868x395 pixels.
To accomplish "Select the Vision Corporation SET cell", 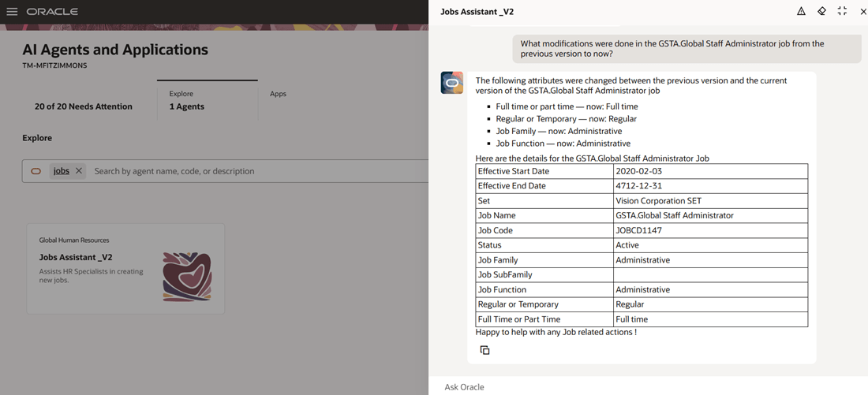I will [x=711, y=201].
